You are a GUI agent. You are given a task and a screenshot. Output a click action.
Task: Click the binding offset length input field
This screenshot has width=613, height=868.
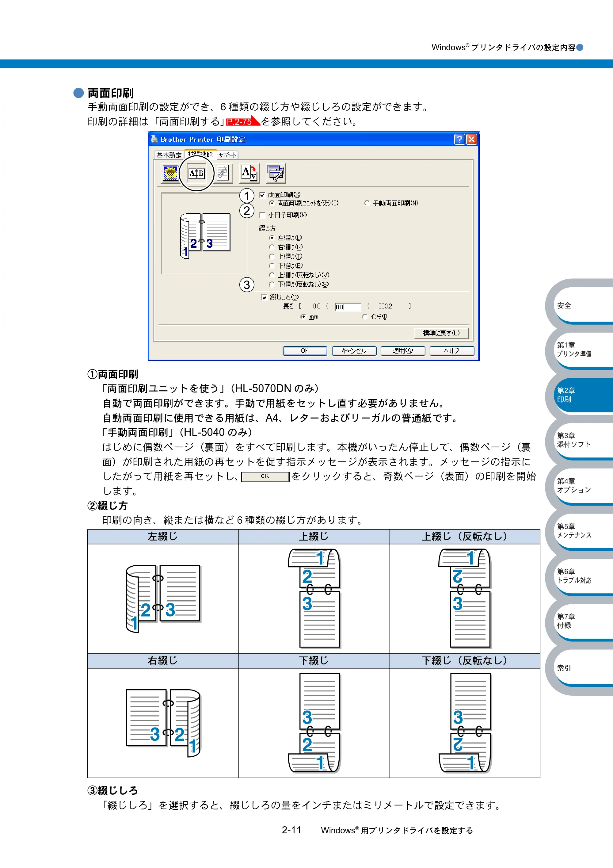[x=348, y=307]
